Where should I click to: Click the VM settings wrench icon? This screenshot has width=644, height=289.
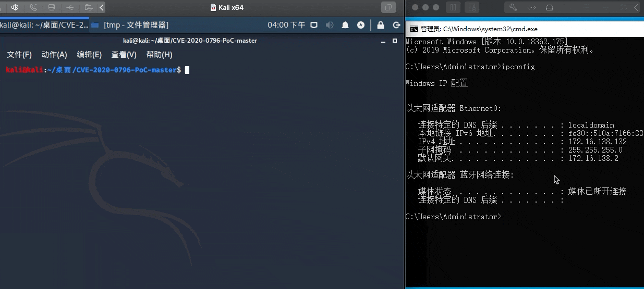click(513, 7)
